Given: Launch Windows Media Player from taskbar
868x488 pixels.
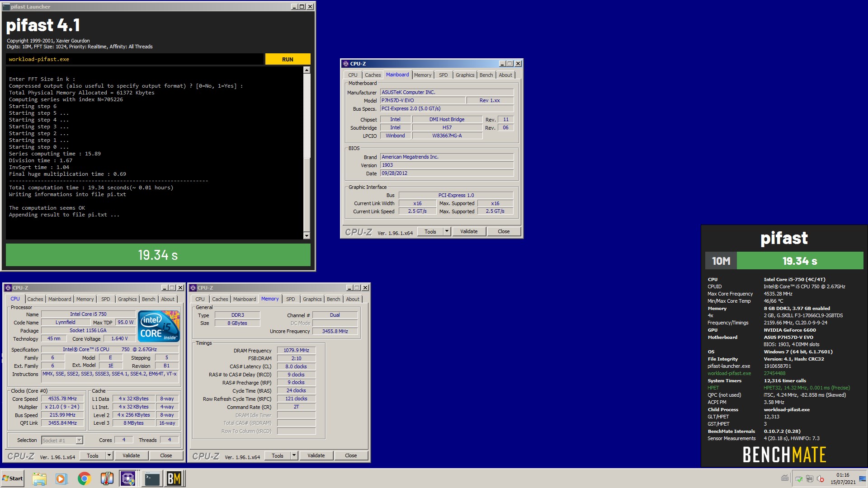Looking at the screenshot, I should (x=61, y=479).
